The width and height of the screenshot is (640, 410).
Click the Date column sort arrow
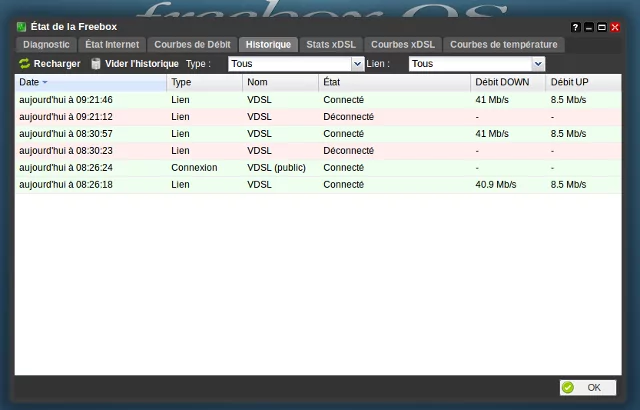tap(45, 82)
